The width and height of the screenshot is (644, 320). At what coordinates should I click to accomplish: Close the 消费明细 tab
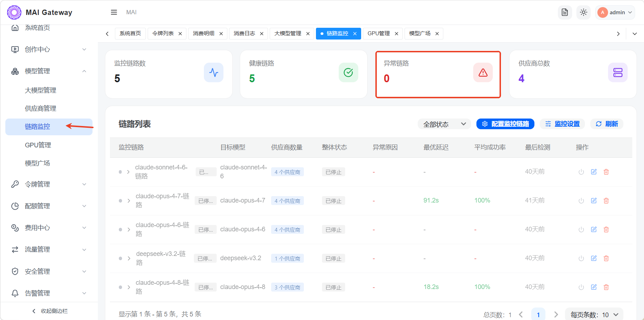click(221, 34)
